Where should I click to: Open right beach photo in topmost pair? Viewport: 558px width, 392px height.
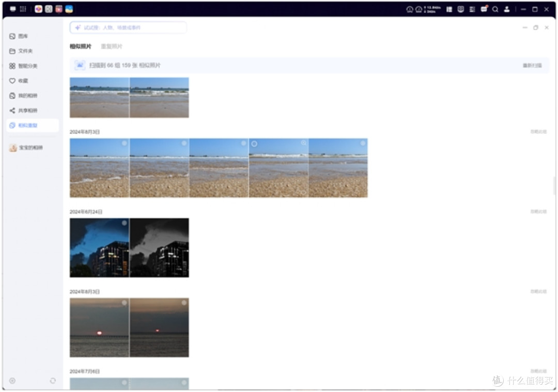point(160,98)
